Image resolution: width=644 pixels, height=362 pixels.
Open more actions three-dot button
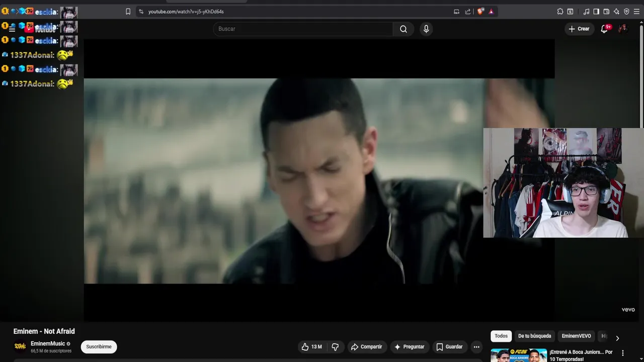pyautogui.click(x=476, y=347)
